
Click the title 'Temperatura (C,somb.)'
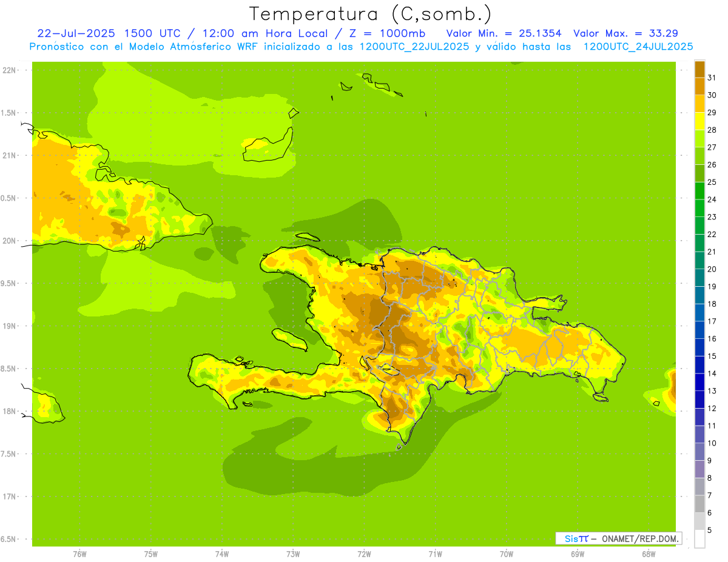(370, 13)
